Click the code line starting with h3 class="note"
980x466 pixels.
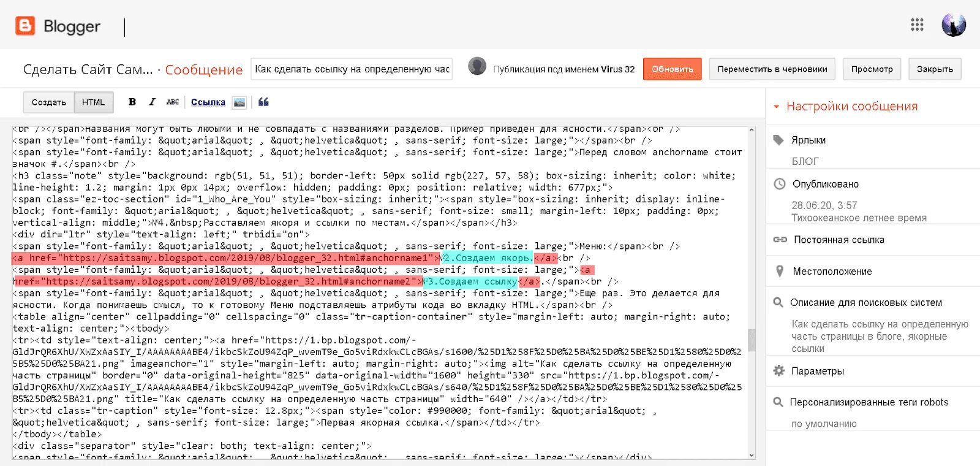click(x=374, y=175)
